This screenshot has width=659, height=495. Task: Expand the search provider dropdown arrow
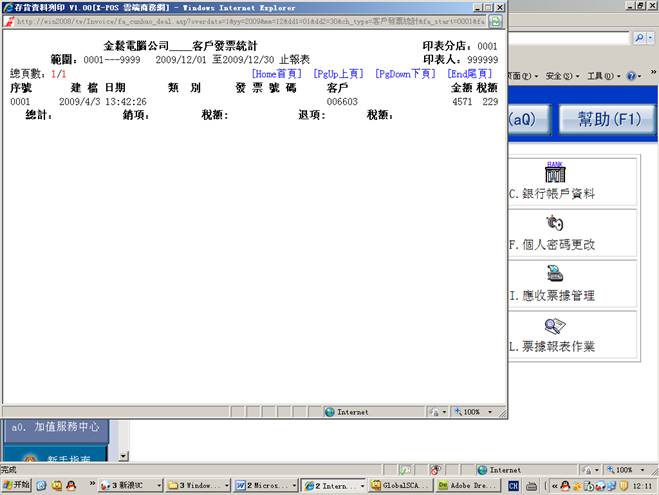coord(652,37)
